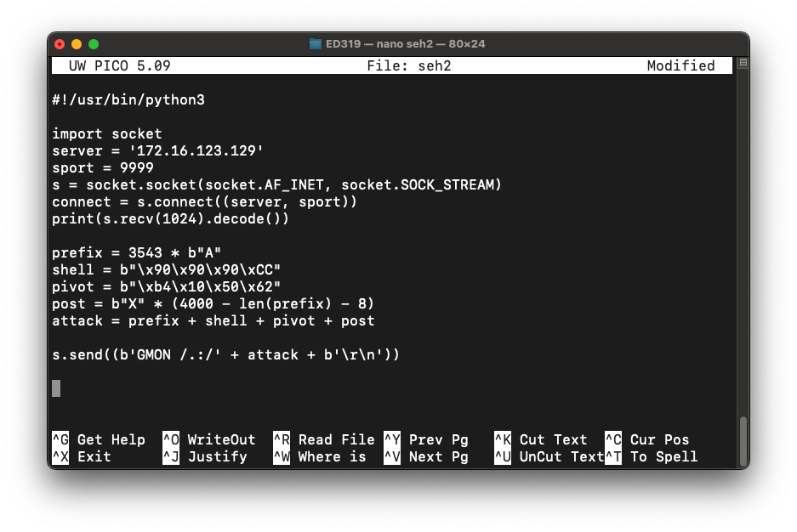Click the 's.send((b'GMON' line
Screen dimensions: 797x532
(x=225, y=355)
